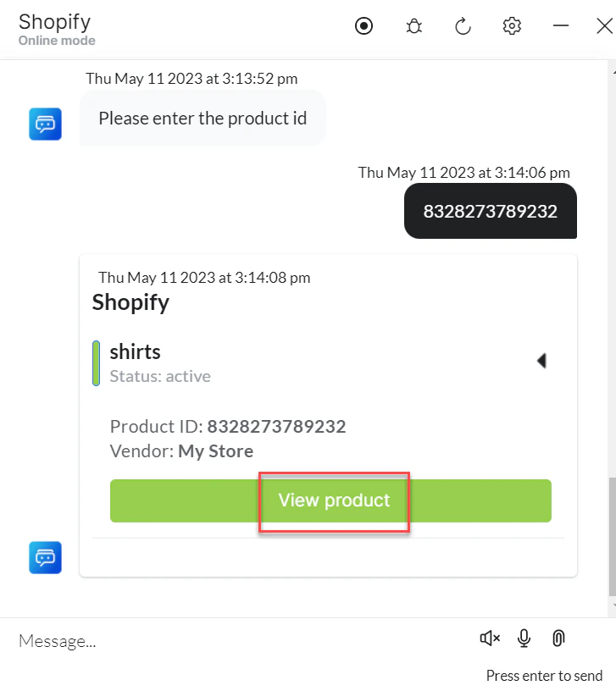
Task: Select the shirts product name
Action: coord(134,351)
